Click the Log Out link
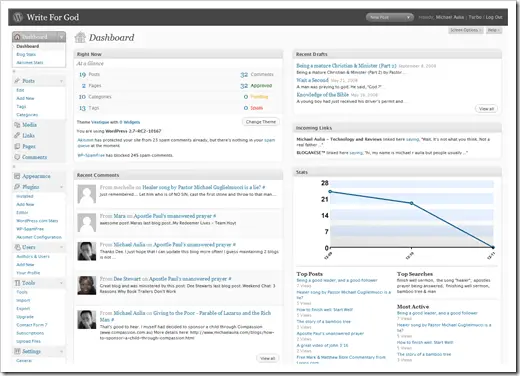Image resolution: width=520 pixels, height=376 pixels. tap(494, 17)
